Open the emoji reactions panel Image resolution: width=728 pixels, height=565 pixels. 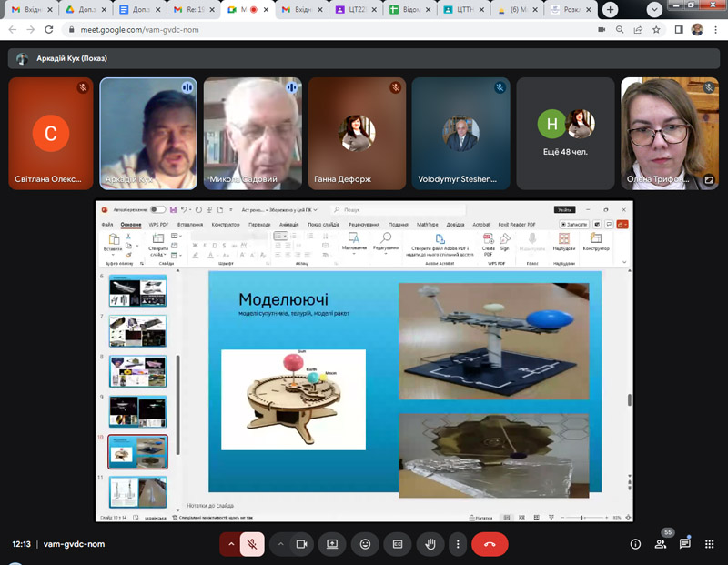(x=365, y=544)
